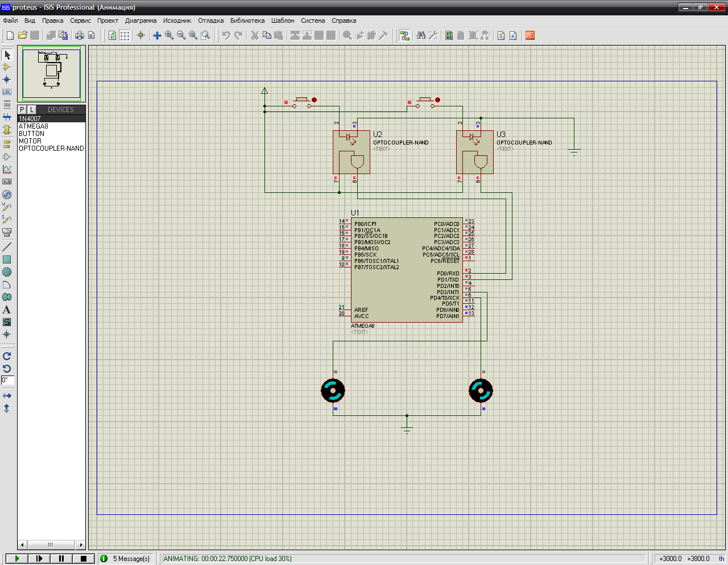
Task: Click the Print toolbar icon
Action: pos(79,35)
